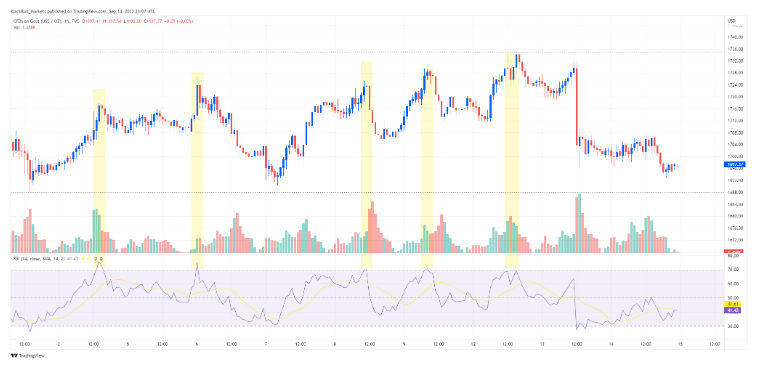Click the 1728.00 price axis label
763x374 pixels.
[736, 73]
